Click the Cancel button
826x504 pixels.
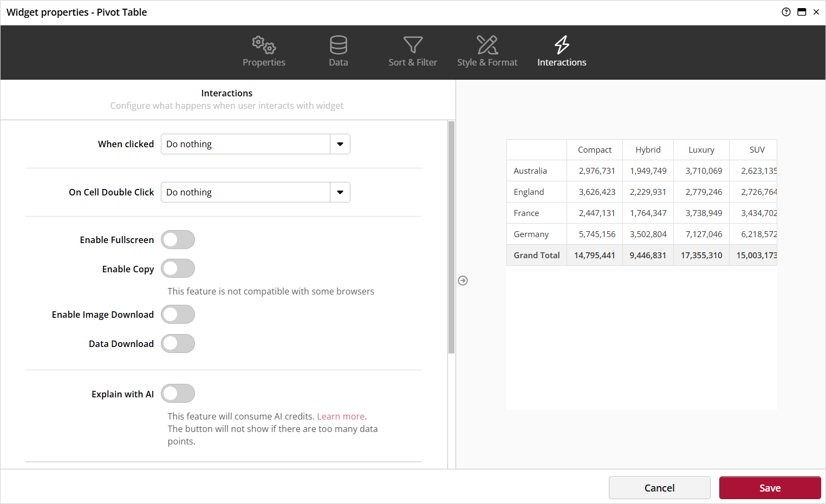[659, 488]
